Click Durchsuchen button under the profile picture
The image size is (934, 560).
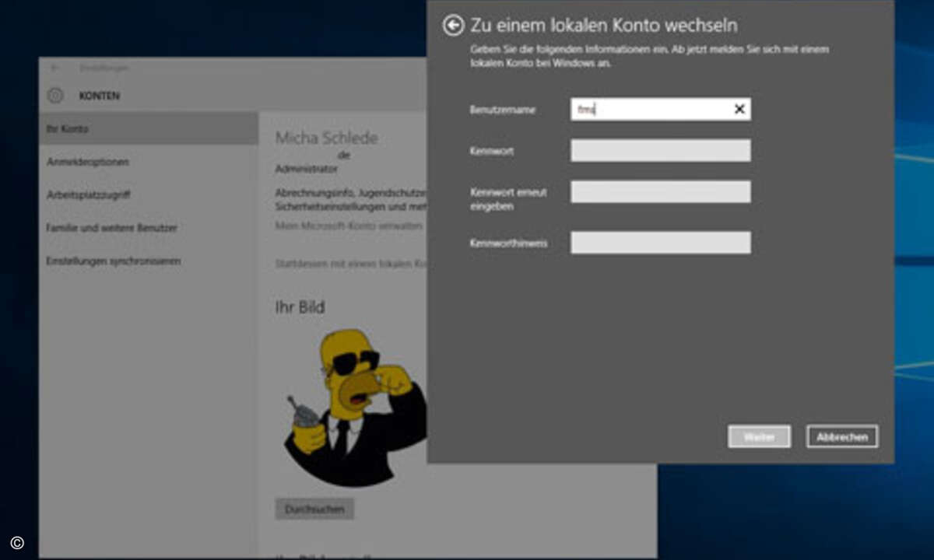pos(314,509)
